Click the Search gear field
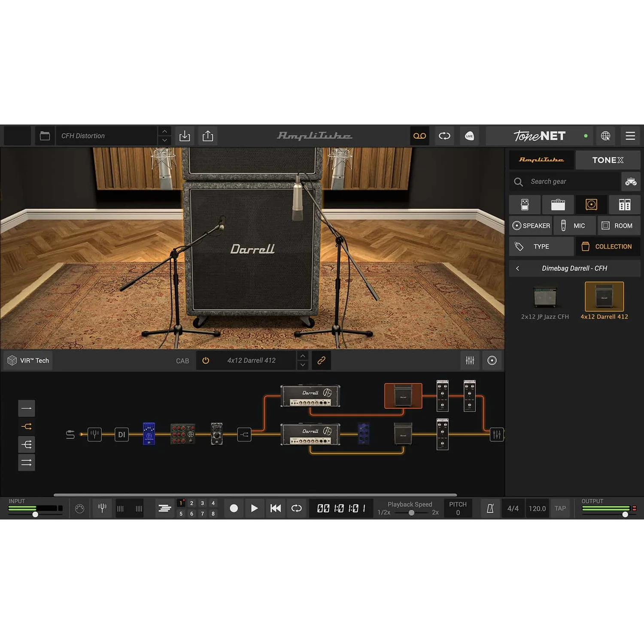The height and width of the screenshot is (644, 644). [565, 182]
